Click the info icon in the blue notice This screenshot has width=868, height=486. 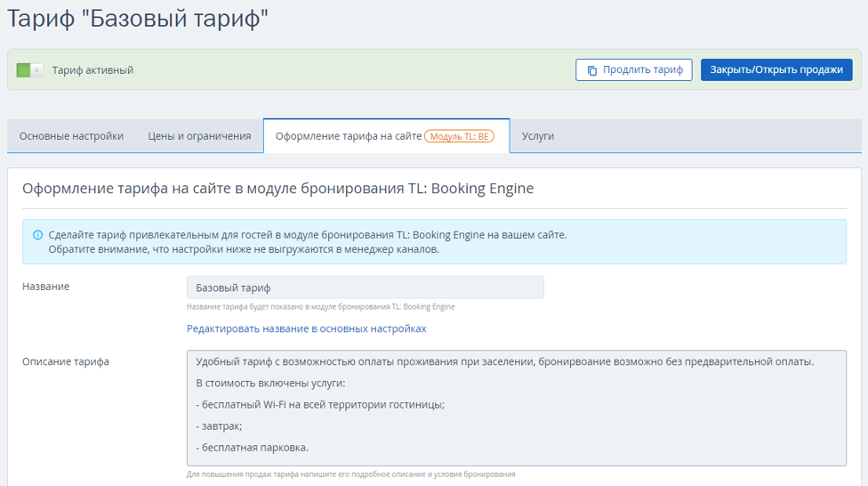click(x=37, y=235)
